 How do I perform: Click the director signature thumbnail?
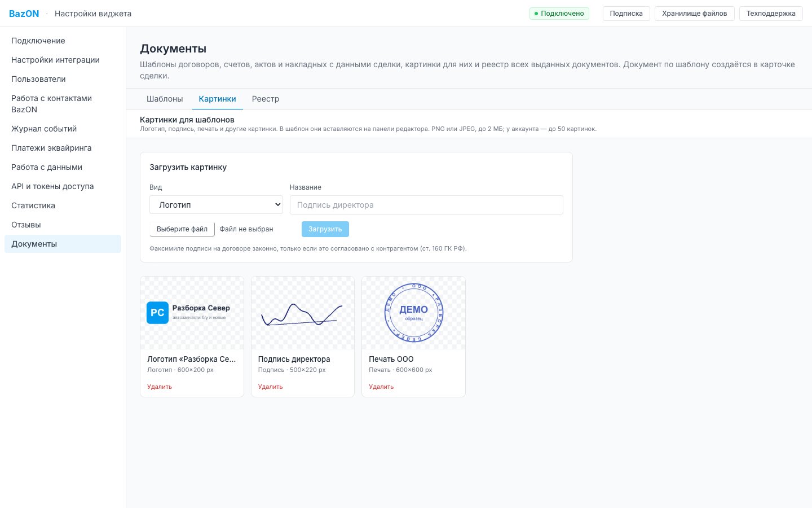point(303,313)
